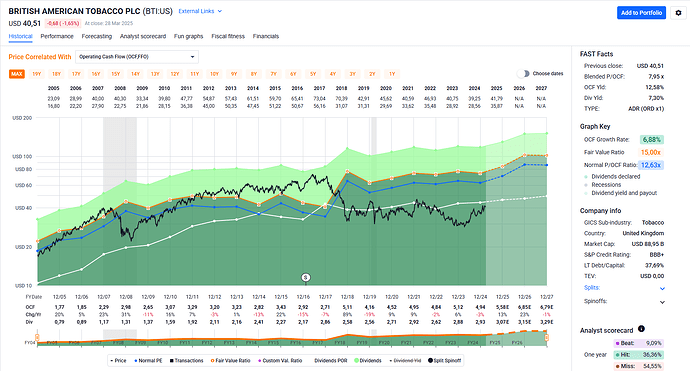Click Normal P/OCF Ratio 12,63x swatch
The width and height of the screenshot is (690, 371).
651,165
